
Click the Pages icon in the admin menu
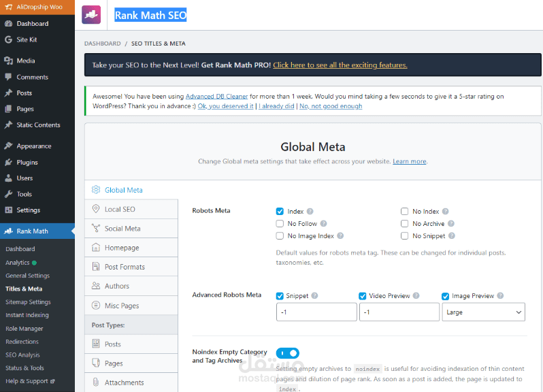pyautogui.click(x=9, y=109)
